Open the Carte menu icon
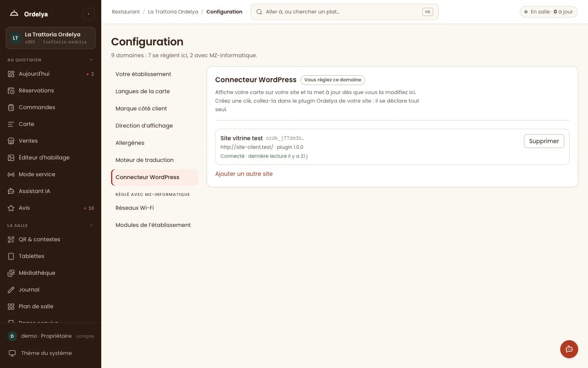The height and width of the screenshot is (368, 588). (11, 124)
